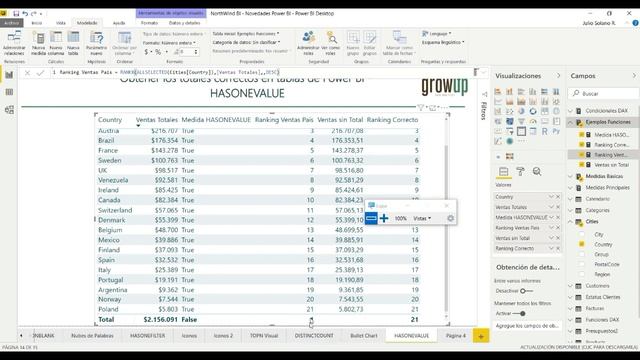Click the magnifier zoom-out minus icon
640x360 pixels.
(371, 218)
